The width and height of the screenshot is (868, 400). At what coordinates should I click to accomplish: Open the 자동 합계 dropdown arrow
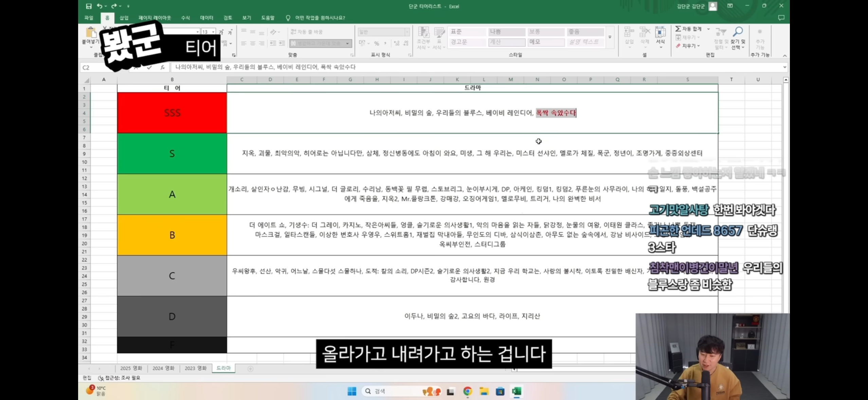pos(708,29)
